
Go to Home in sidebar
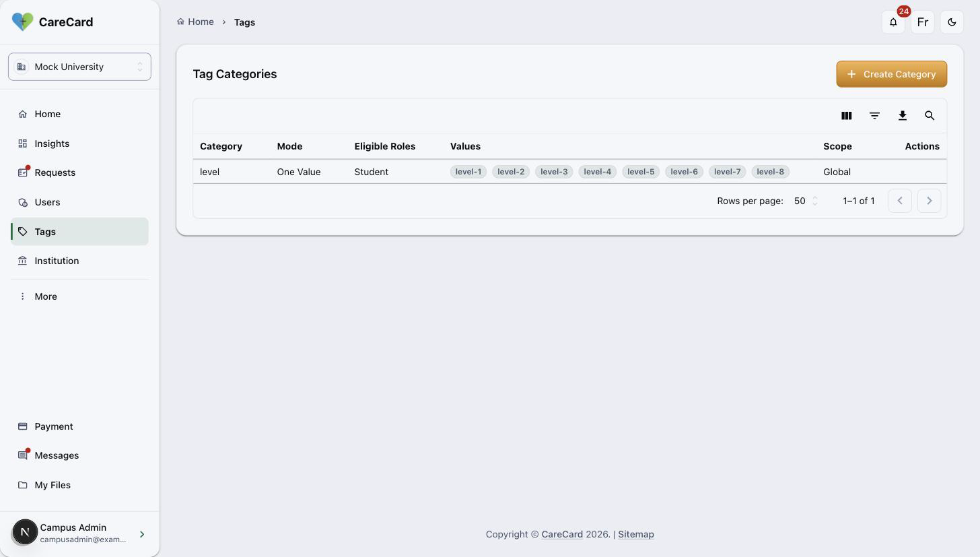(x=79, y=114)
